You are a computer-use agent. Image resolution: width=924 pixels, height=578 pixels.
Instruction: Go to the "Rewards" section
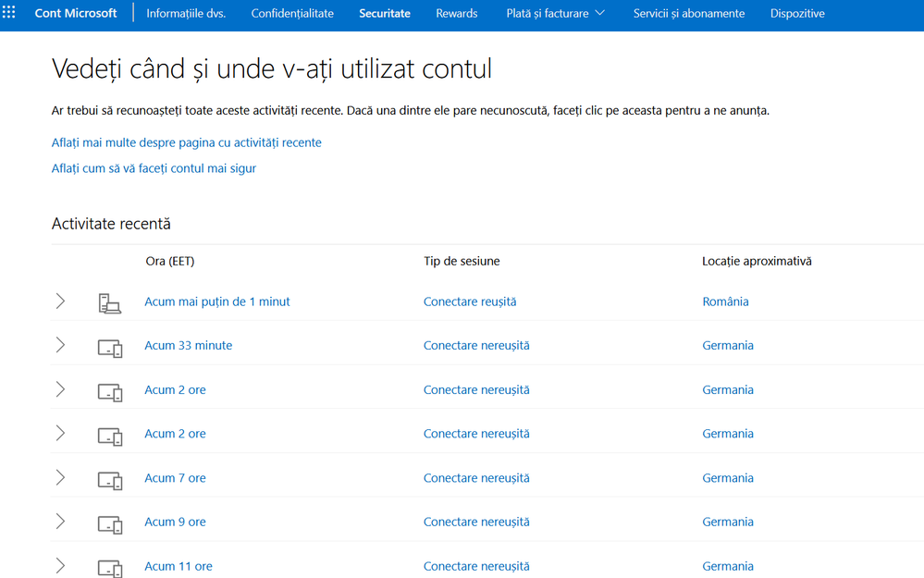[456, 13]
